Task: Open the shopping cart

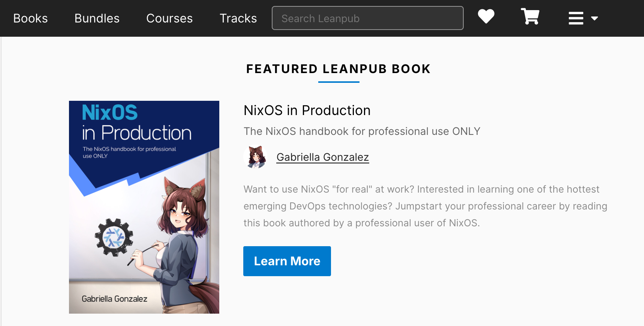Action: [x=530, y=17]
